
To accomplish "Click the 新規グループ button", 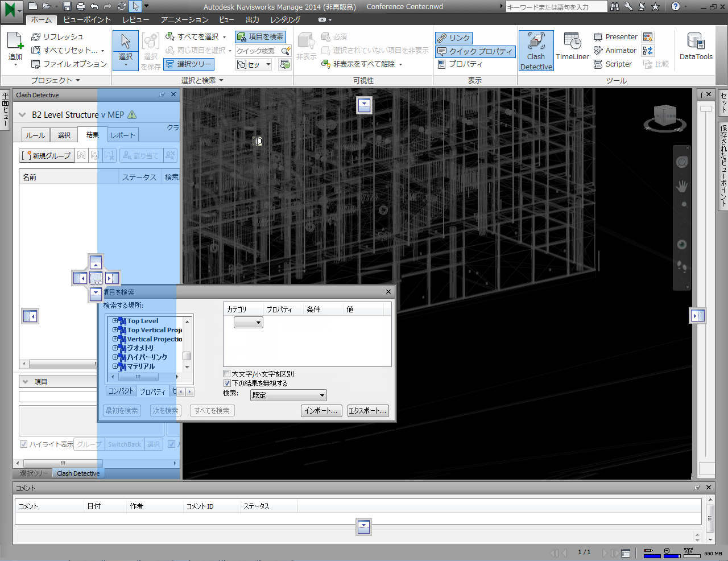I will click(x=48, y=155).
